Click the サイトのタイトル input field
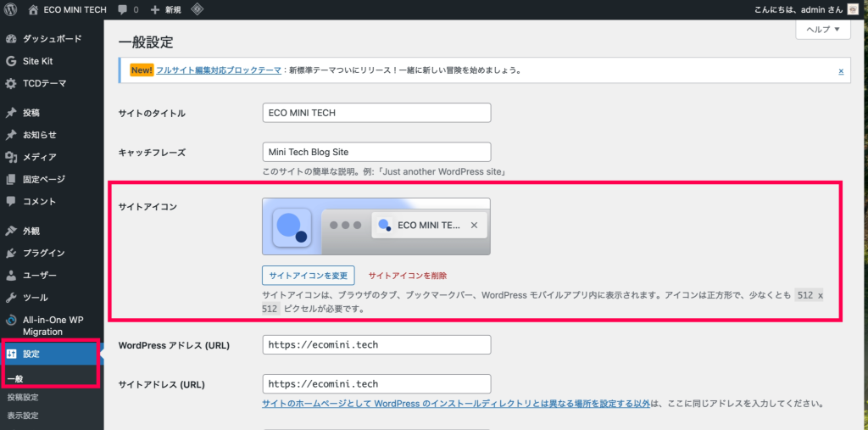868x430 pixels. tap(376, 113)
